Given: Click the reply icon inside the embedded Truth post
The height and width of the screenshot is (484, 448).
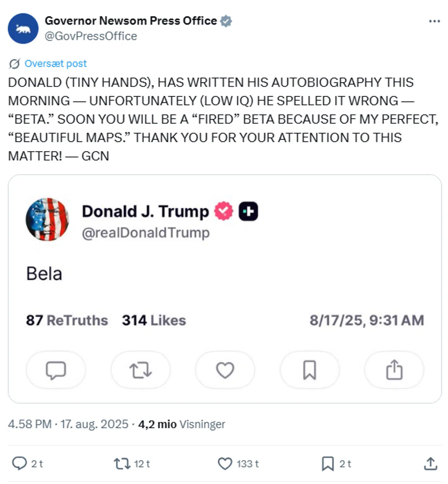Looking at the screenshot, I should [55, 370].
